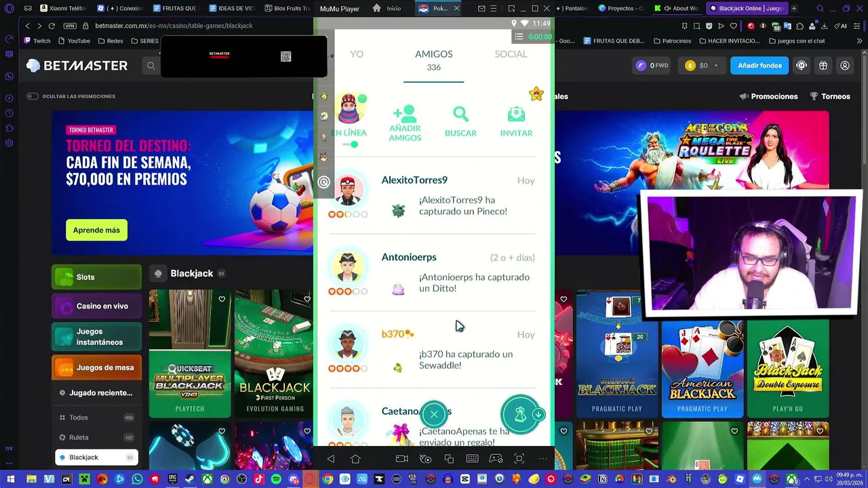Open b370 friend entry
The height and width of the screenshot is (488, 868).
(433, 350)
